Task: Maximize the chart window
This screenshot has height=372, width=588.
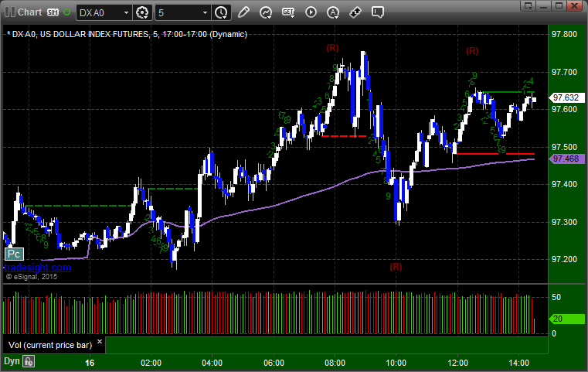Action: [x=559, y=5]
